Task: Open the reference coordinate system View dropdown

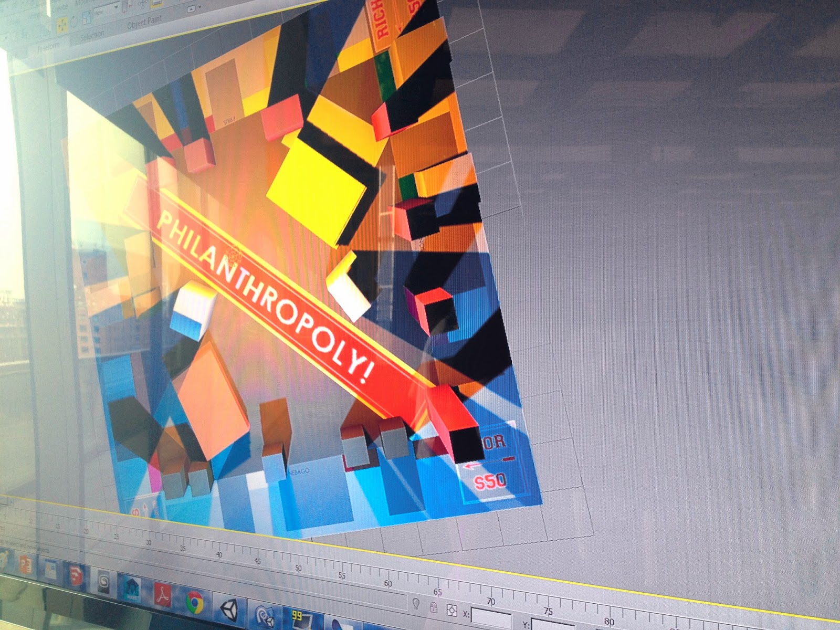Action: point(106,10)
